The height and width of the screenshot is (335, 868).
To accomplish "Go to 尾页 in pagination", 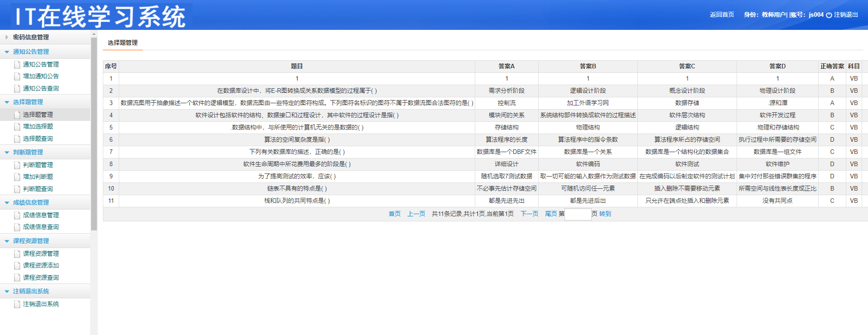I will coord(551,214).
